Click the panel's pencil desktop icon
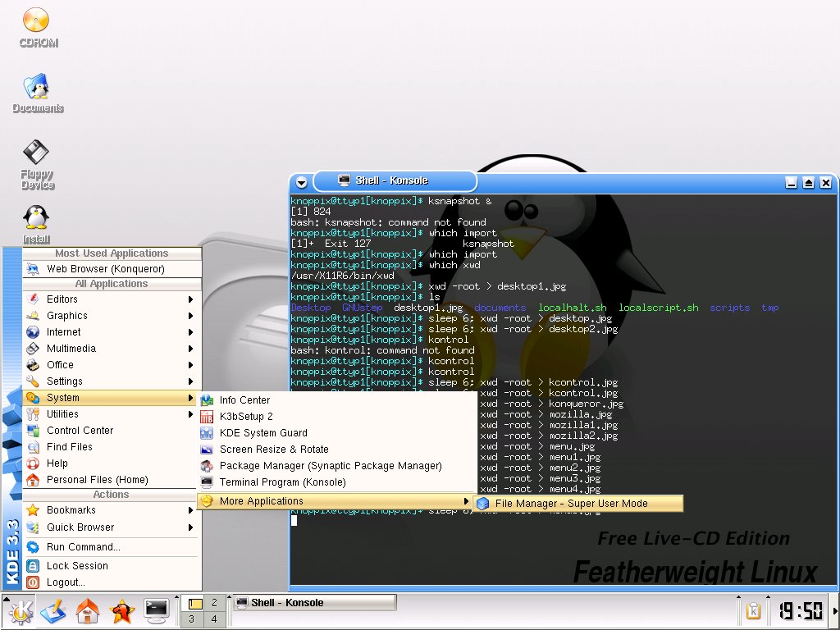840x630 pixels. pyautogui.click(x=53, y=610)
